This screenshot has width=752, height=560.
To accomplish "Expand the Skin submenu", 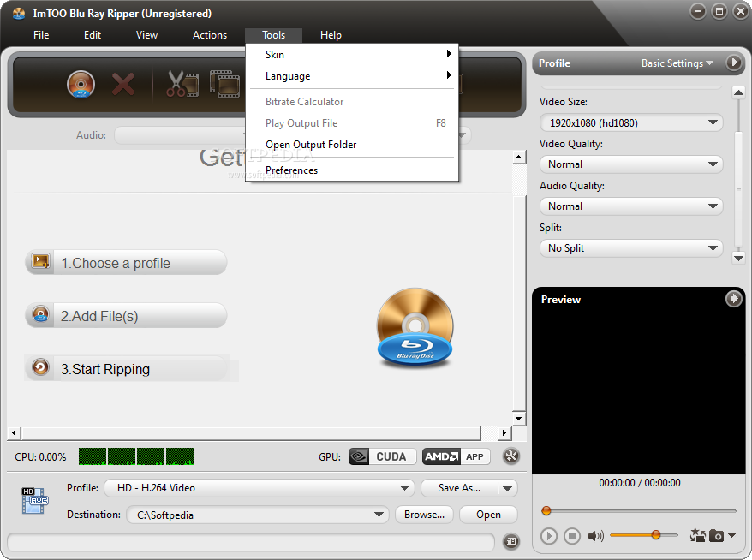I will (x=352, y=55).
